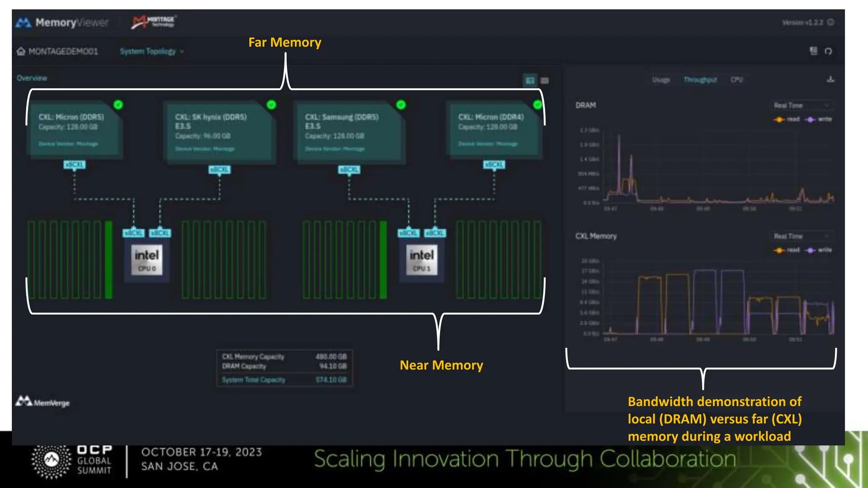Switch overview to topology view
The width and height of the screenshot is (868, 488).
coord(530,80)
